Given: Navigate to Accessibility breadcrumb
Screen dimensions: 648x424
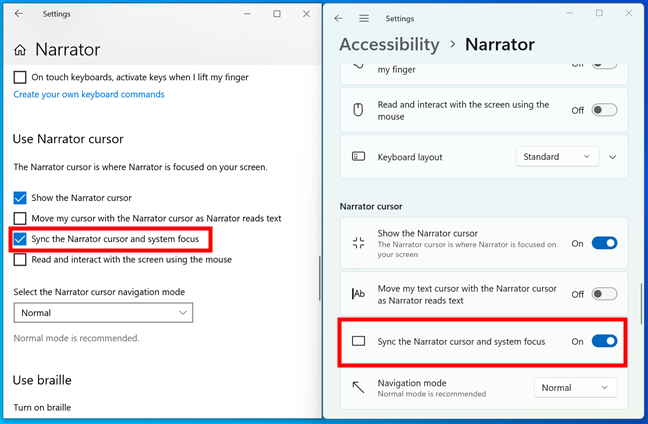Looking at the screenshot, I should pos(389,44).
